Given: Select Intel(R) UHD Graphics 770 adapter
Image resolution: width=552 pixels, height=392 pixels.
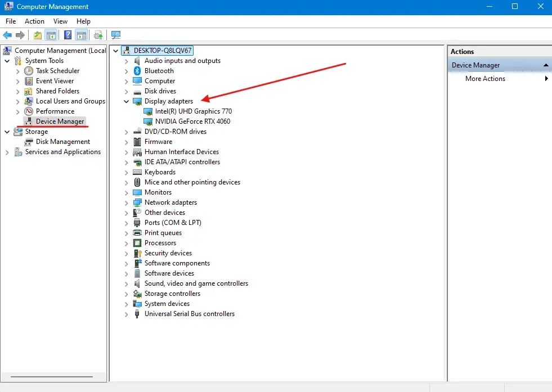Looking at the screenshot, I should pyautogui.click(x=193, y=111).
